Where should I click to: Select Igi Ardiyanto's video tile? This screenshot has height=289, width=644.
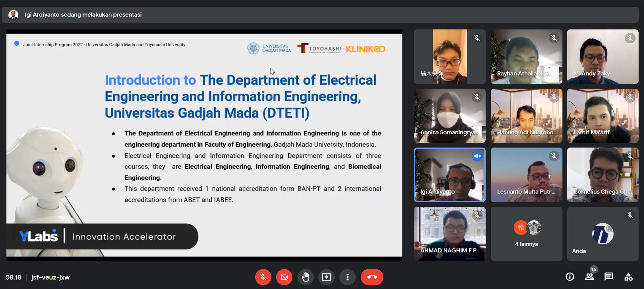coord(449,175)
